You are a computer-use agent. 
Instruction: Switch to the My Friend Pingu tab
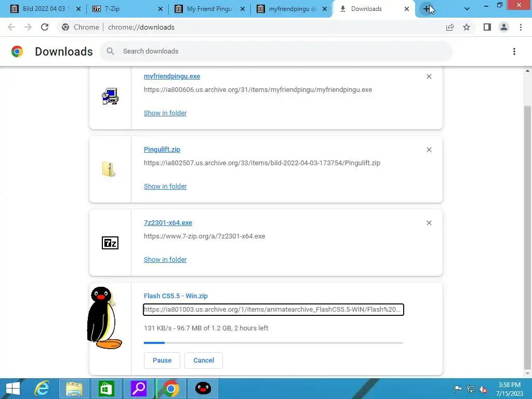tap(209, 9)
